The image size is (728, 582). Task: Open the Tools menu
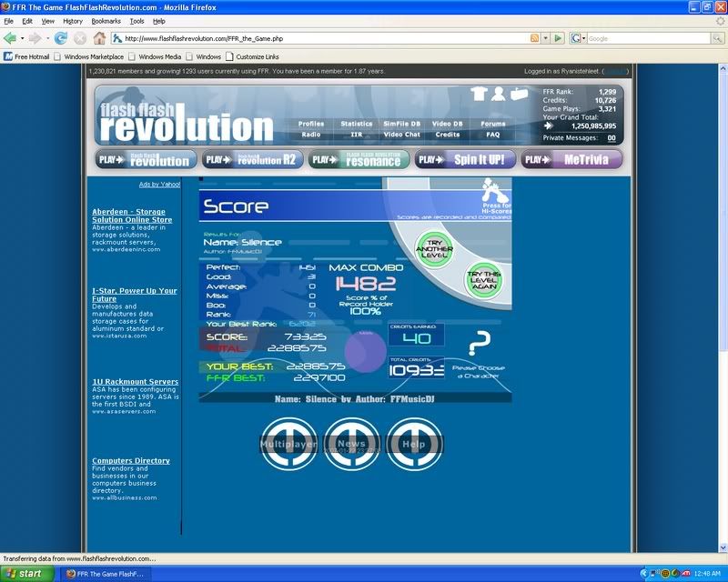coord(136,20)
